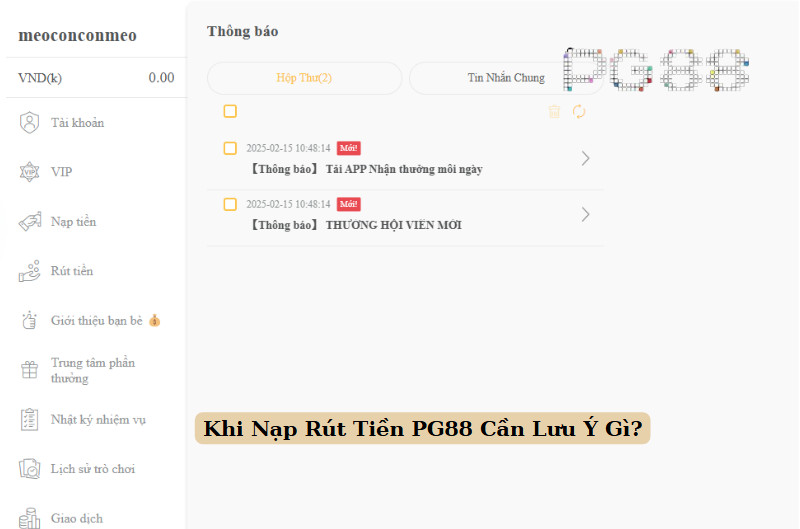
Task: Open Giới thiệu bạn bè page
Action: tap(96, 320)
